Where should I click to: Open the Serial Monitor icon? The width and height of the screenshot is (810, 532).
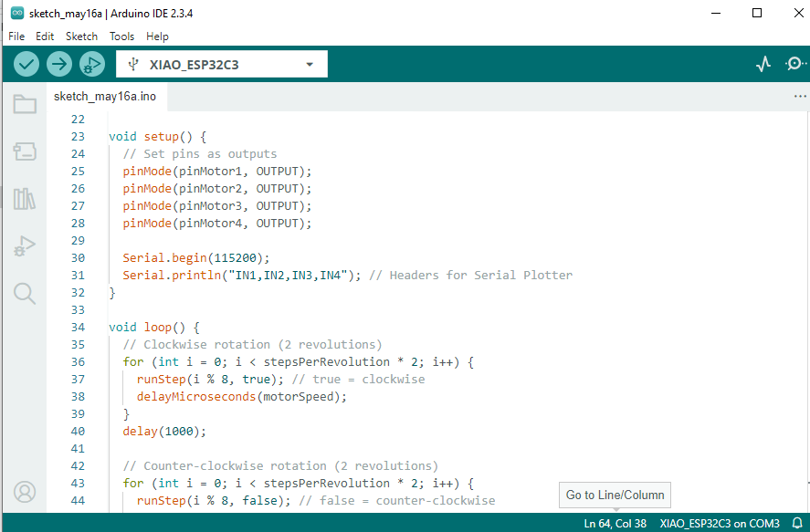pyautogui.click(x=795, y=64)
